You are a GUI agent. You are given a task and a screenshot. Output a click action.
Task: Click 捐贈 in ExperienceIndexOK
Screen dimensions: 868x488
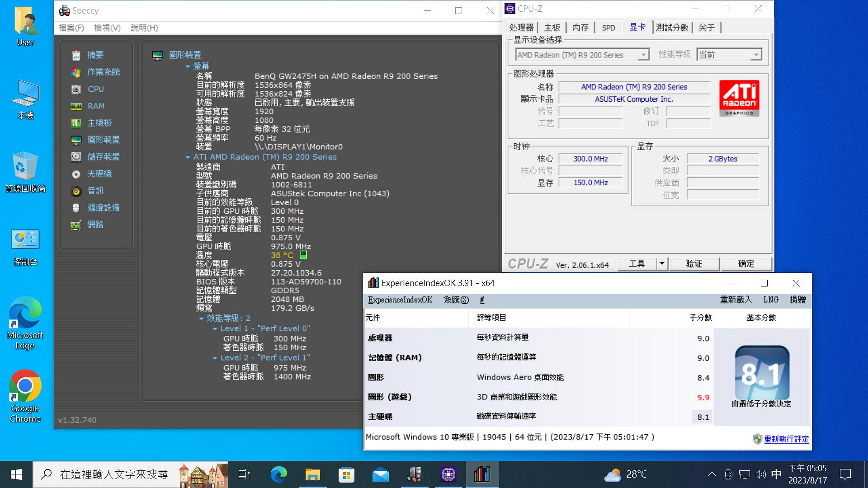[x=797, y=300]
